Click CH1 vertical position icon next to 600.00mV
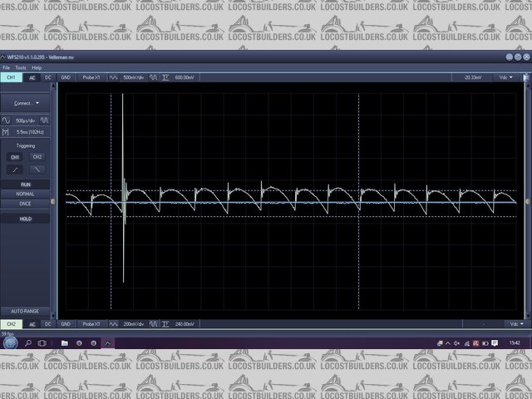Viewport: 532px width, 399px height. 165,77
